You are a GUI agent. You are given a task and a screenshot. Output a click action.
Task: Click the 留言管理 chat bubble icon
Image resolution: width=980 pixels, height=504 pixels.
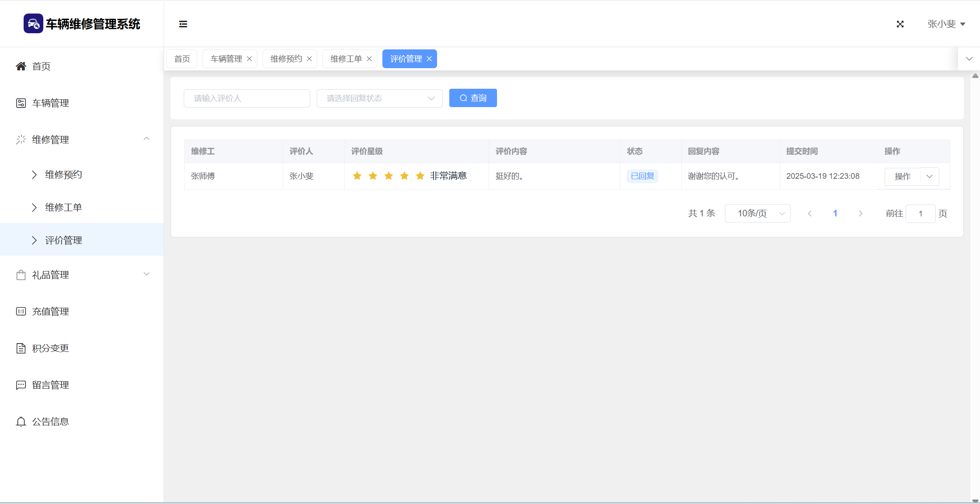(21, 385)
